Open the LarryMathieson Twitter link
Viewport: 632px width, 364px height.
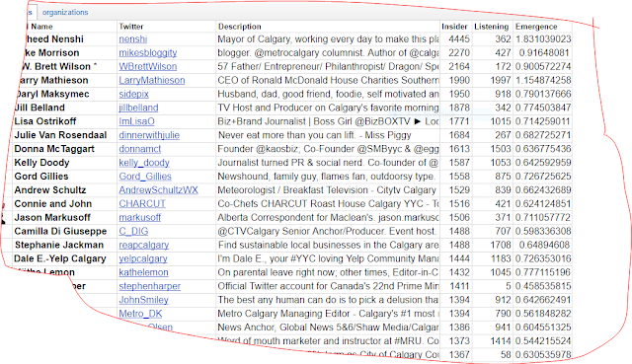pyautogui.click(x=151, y=81)
